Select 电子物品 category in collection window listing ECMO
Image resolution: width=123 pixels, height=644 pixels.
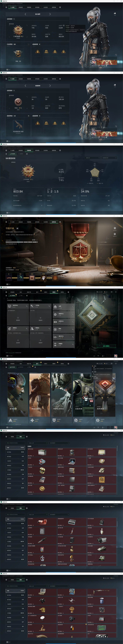click(x=15, y=452)
